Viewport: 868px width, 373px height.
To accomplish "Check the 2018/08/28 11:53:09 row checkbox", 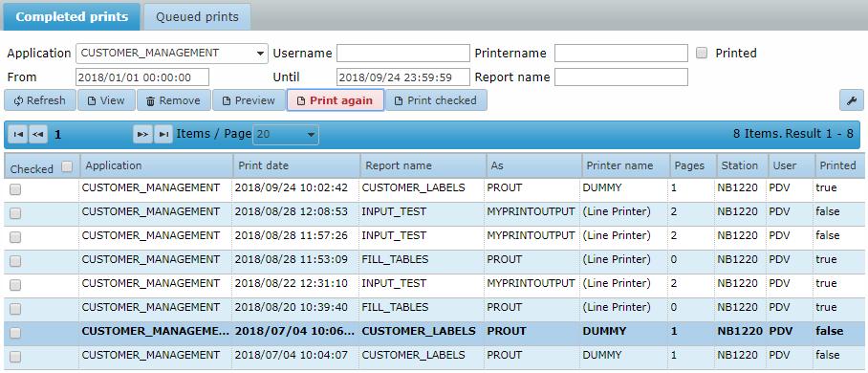I will [x=15, y=261].
